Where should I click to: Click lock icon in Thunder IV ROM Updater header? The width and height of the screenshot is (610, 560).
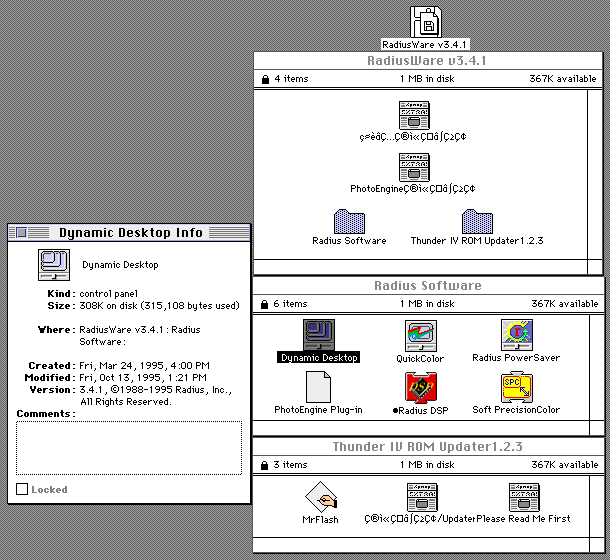tap(265, 465)
